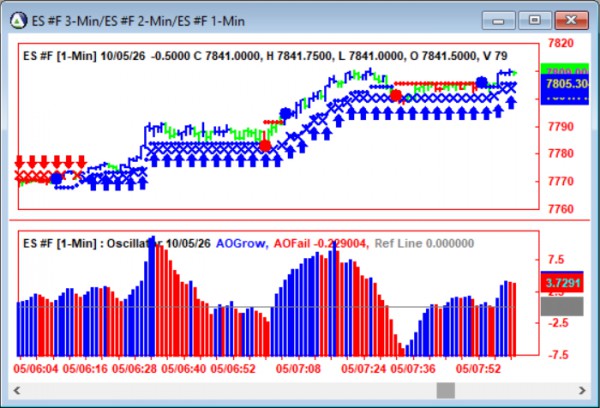The height and width of the screenshot is (408, 600).
Task: Click the 05/07:36 time axis label
Action: (413, 369)
